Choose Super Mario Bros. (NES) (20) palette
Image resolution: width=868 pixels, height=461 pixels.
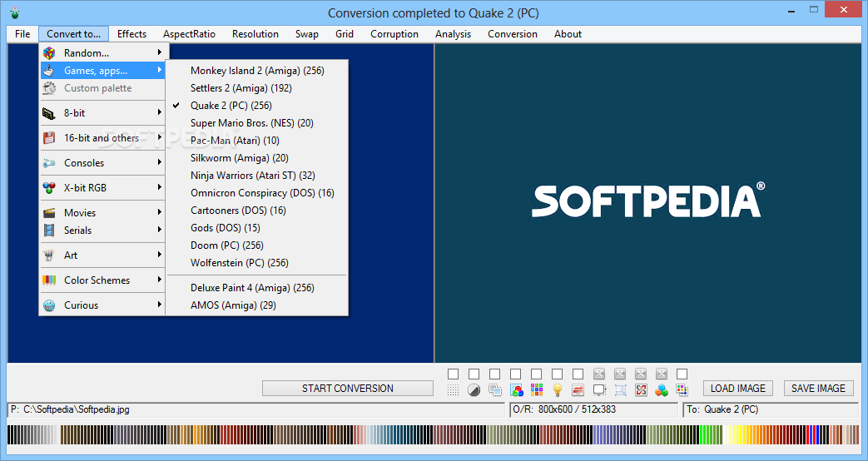click(x=257, y=123)
